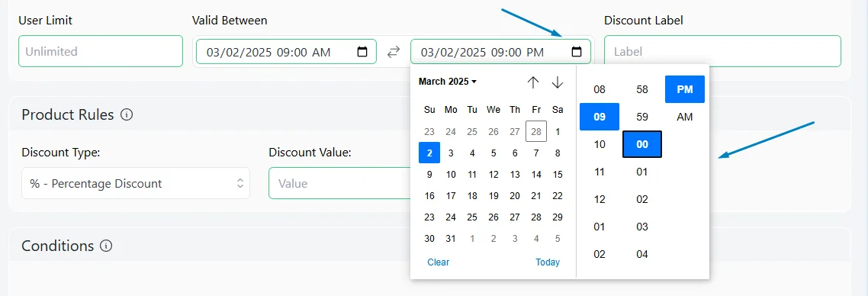The height and width of the screenshot is (296, 868).
Task: Click the Discount Label input field
Action: tap(722, 51)
